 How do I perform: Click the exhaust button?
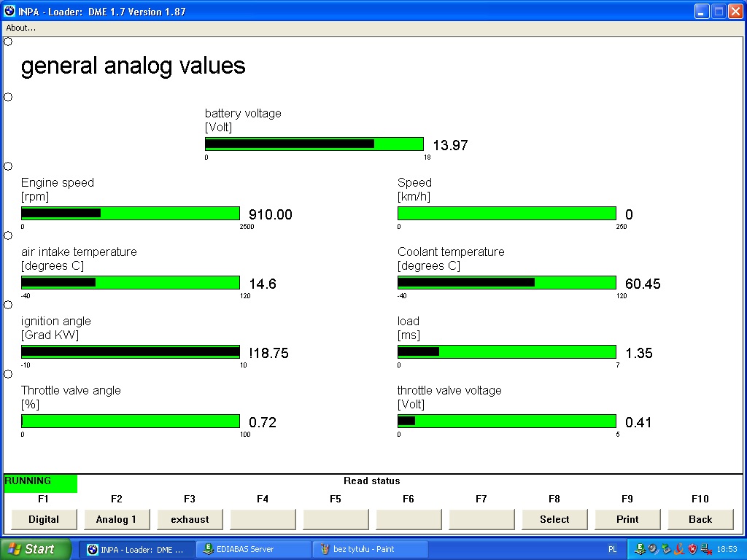[x=190, y=519]
